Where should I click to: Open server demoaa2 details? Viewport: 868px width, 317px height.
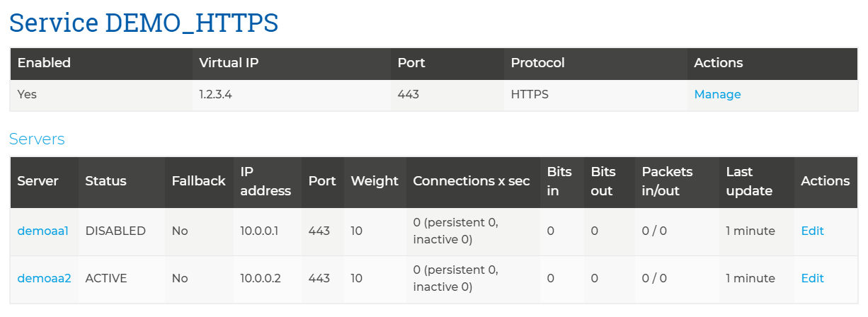[44, 278]
